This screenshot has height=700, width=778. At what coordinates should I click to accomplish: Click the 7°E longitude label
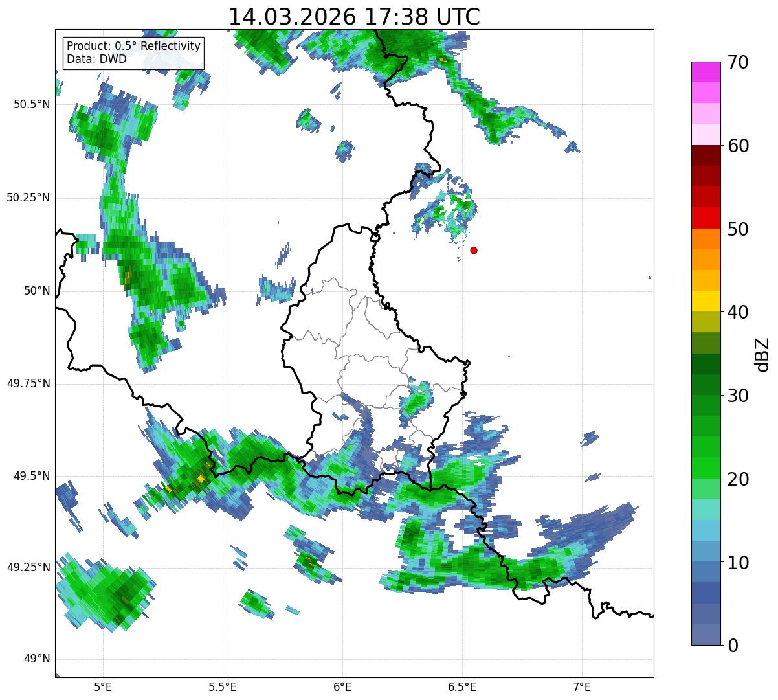point(582,686)
